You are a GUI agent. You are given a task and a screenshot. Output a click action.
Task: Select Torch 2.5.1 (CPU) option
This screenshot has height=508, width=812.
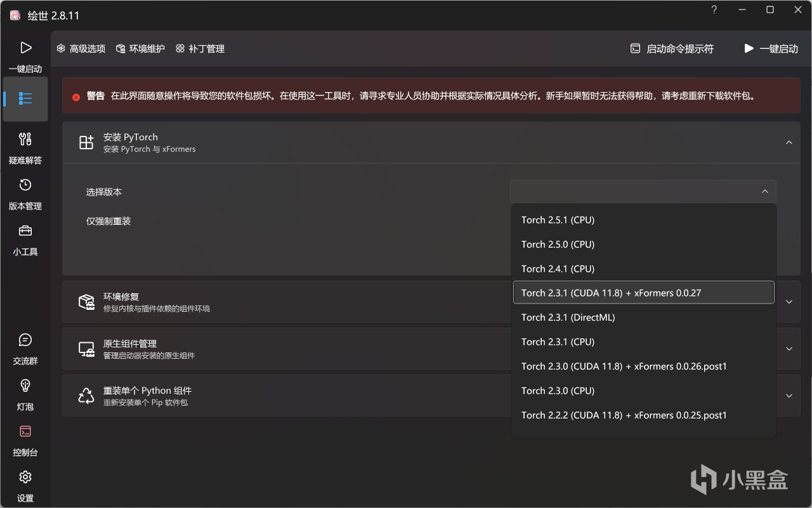(x=643, y=220)
